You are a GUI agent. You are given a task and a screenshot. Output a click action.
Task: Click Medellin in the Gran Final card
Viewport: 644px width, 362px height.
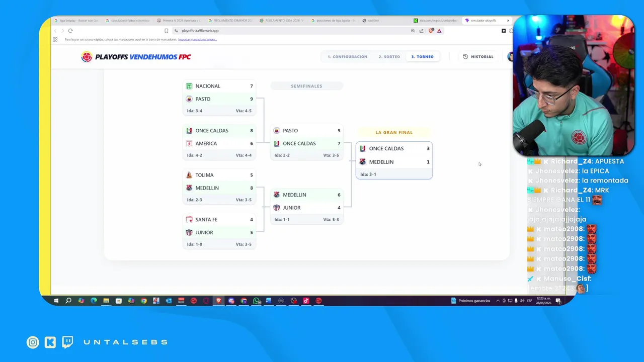coord(394,162)
